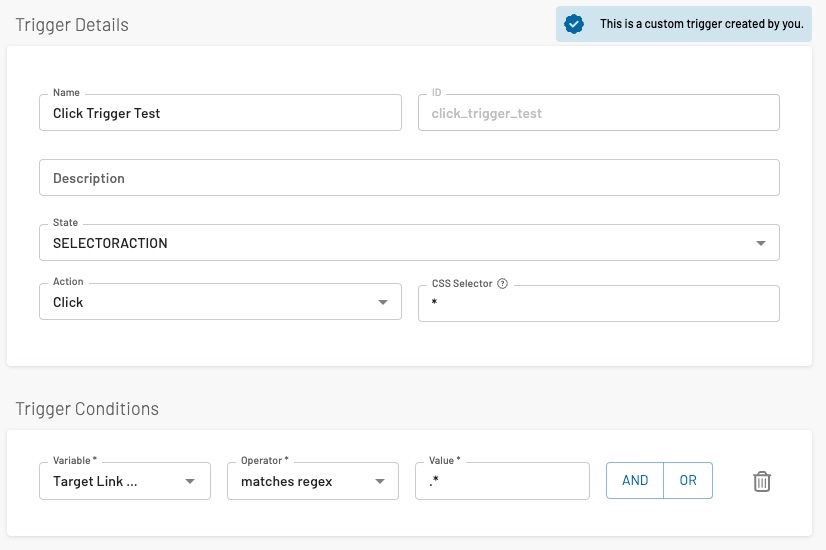The width and height of the screenshot is (826, 550).
Task: Click the trash icon to delete the condition
Action: pyautogui.click(x=762, y=482)
